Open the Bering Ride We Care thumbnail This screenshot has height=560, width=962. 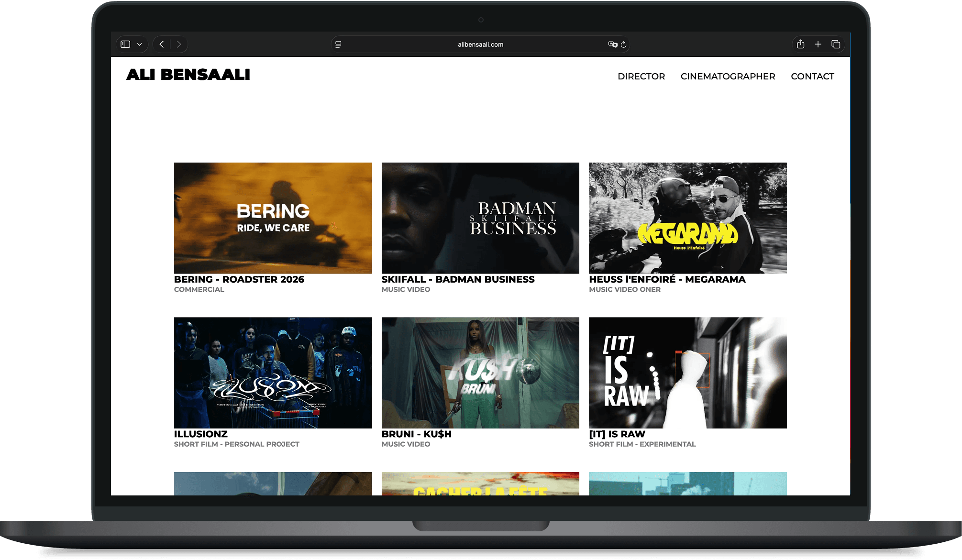273,218
